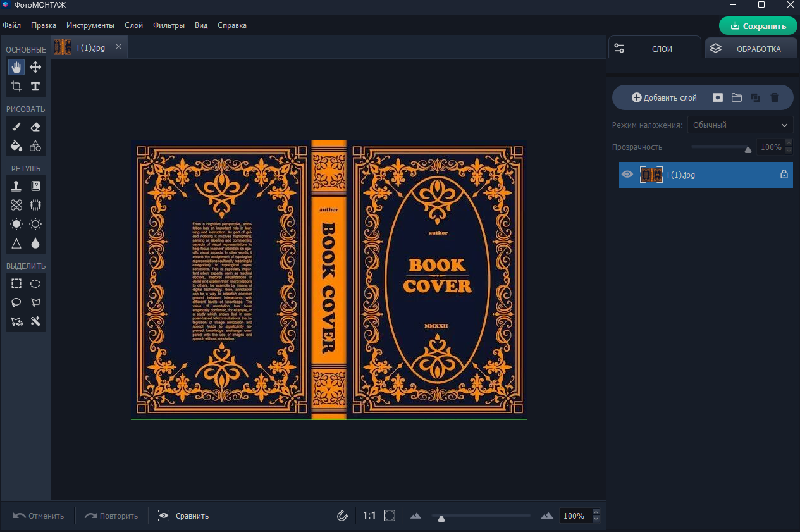The image size is (800, 532).
Task: Add a layer mask
Action: tap(718, 97)
